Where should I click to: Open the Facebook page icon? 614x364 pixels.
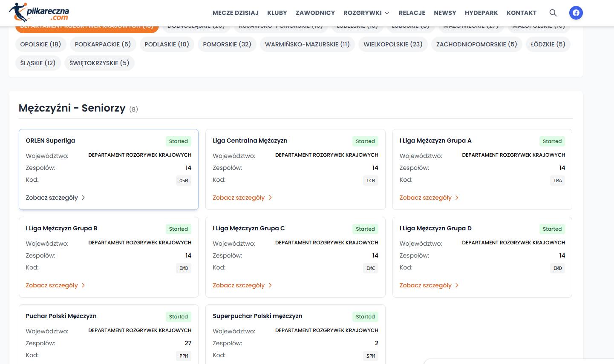tap(576, 13)
